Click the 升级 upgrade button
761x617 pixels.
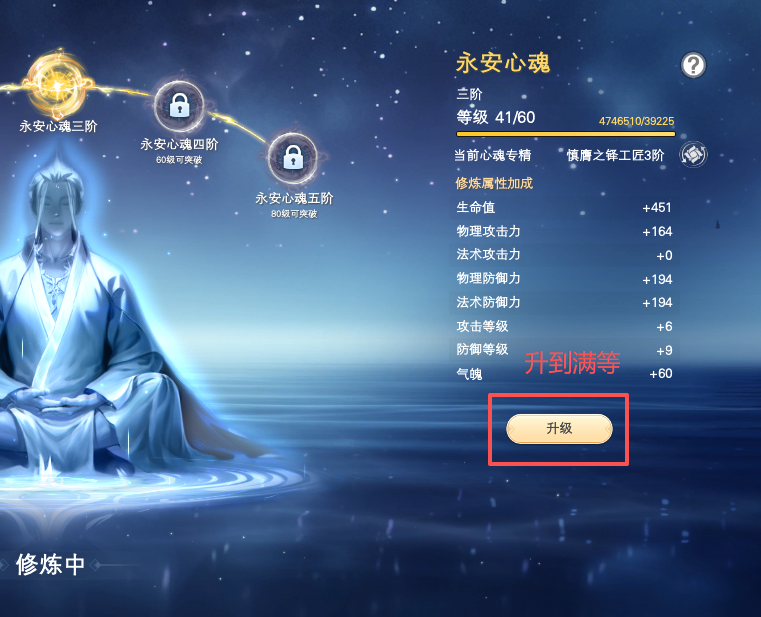(559, 429)
